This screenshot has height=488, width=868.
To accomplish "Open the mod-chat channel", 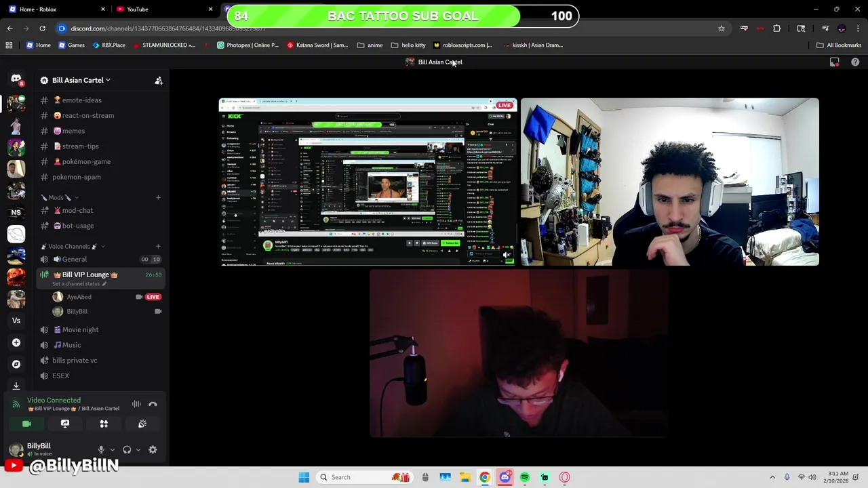I will (100, 210).
